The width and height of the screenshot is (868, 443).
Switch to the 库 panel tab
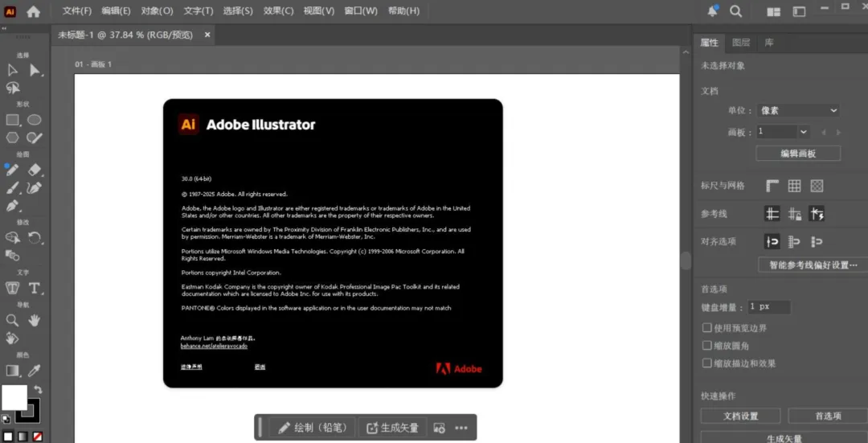[769, 43]
